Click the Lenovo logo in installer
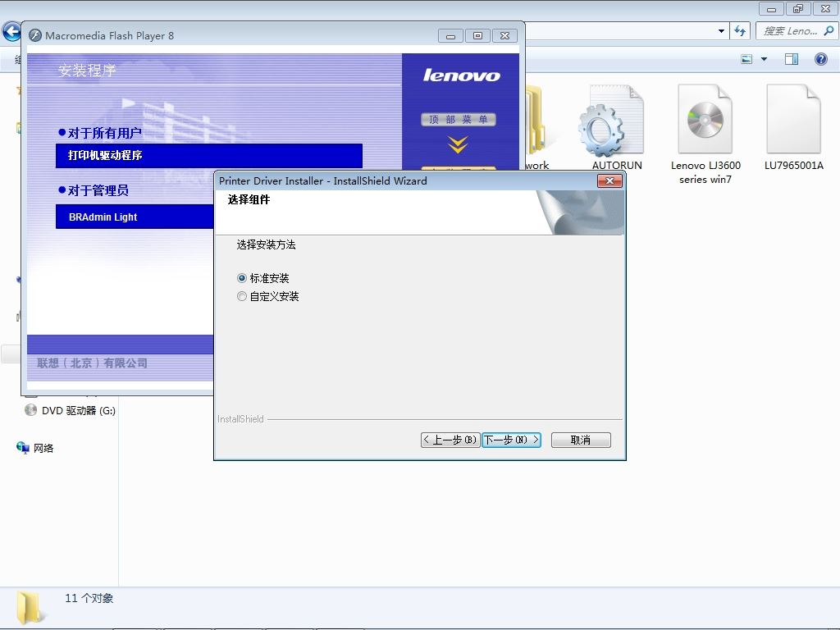 click(461, 75)
